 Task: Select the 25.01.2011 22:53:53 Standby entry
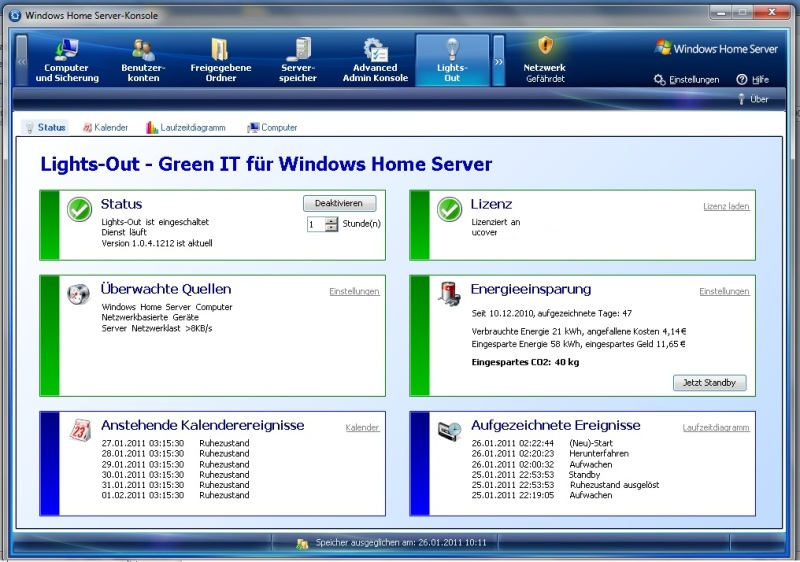[536, 474]
